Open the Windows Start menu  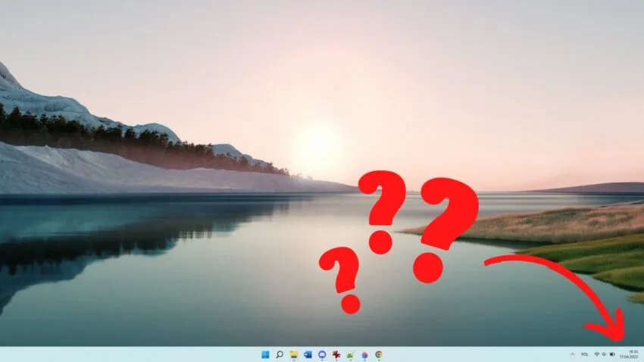tap(265, 354)
